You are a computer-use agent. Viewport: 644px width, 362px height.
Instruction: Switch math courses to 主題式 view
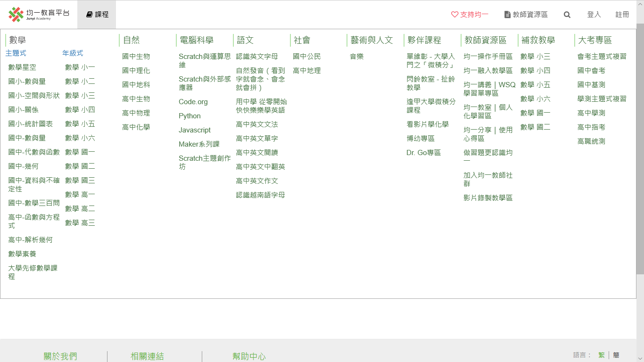coord(15,53)
